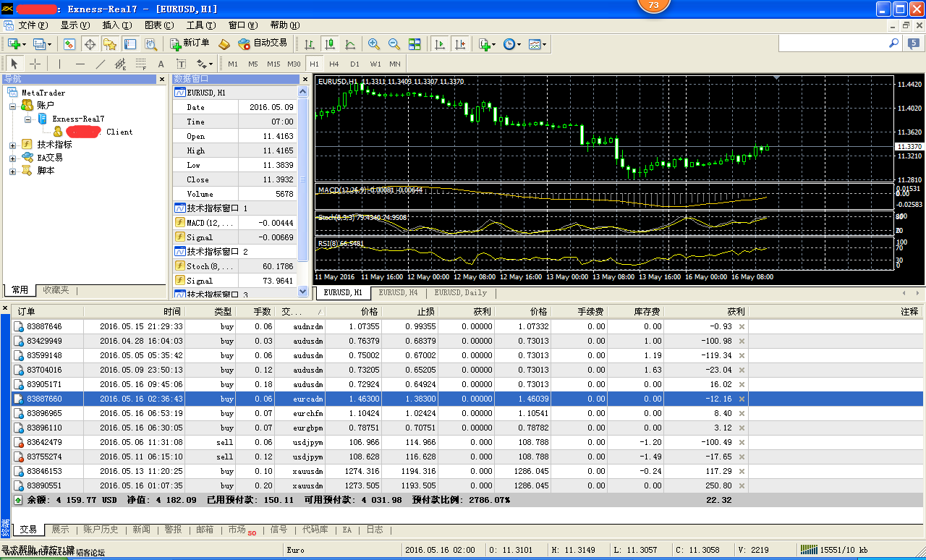926x560 pixels.
Task: Toggle the Terminal panel button
Action: pos(129,44)
